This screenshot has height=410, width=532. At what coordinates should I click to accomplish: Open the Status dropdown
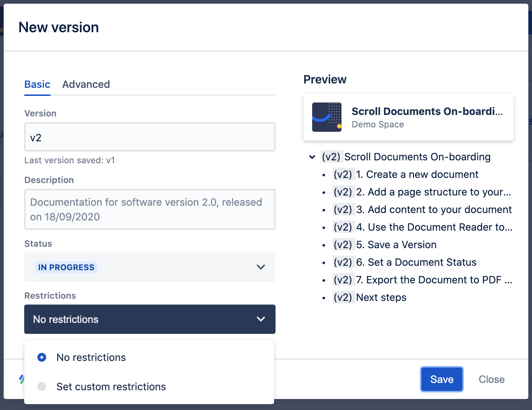pyautogui.click(x=149, y=267)
